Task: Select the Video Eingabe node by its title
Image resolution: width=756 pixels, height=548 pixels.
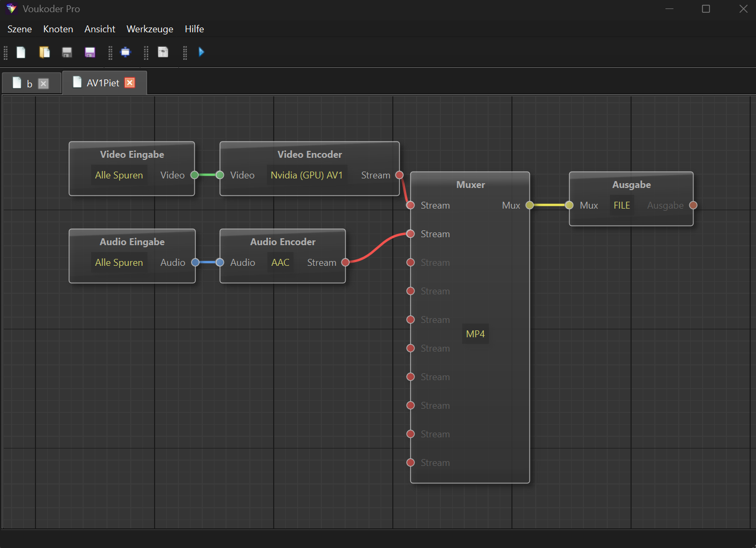Action: pyautogui.click(x=132, y=155)
